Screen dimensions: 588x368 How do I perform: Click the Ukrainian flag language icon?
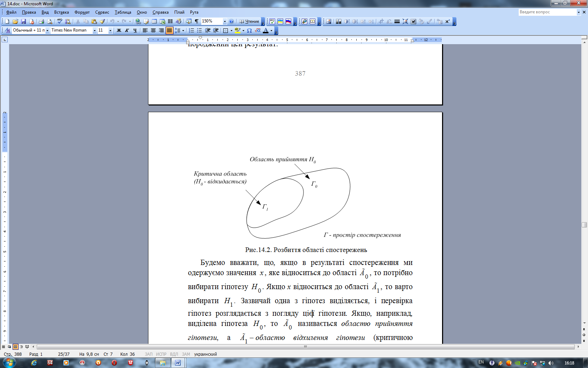tap(280, 21)
